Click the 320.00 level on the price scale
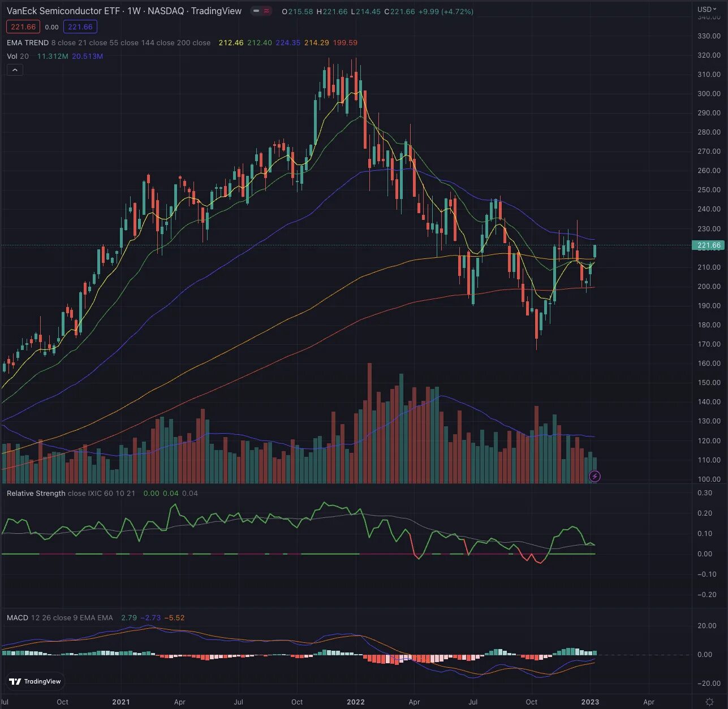Screen dimensions: 728x709 709,55
